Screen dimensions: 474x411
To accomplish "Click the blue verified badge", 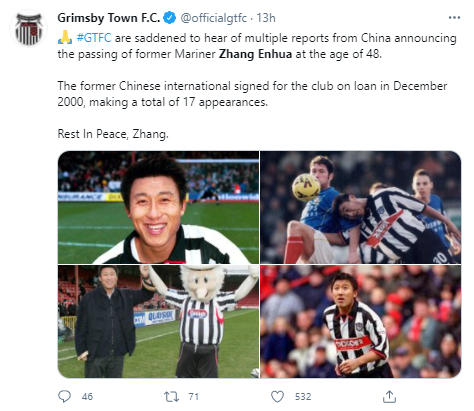I will click(x=170, y=18).
